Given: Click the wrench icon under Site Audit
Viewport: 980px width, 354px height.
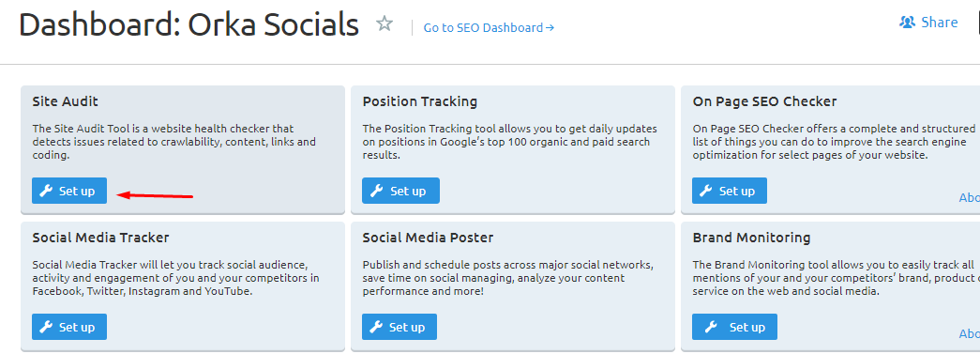Looking at the screenshot, I should pyautogui.click(x=46, y=191).
